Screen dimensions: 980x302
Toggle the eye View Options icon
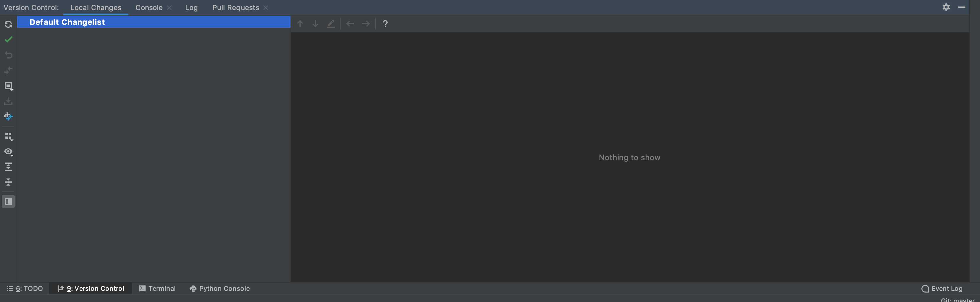[x=8, y=152]
